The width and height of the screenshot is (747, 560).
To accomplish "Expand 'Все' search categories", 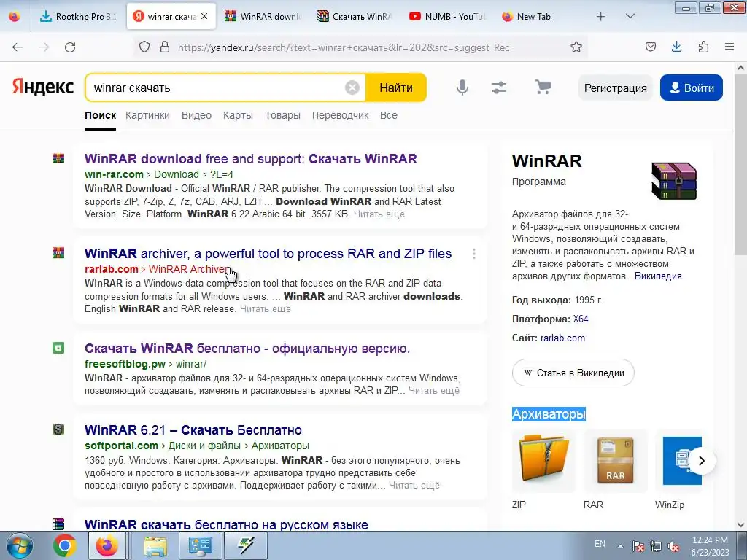I will coord(389,115).
